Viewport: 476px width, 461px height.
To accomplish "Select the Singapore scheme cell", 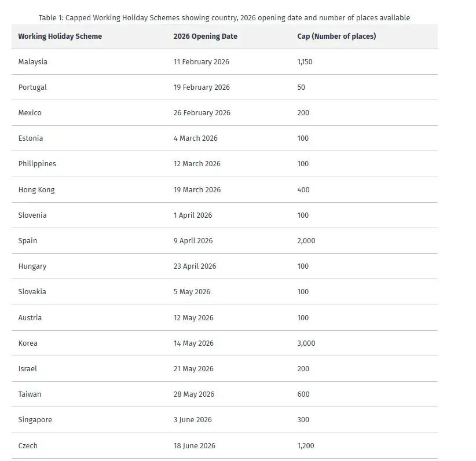I will [x=35, y=420].
